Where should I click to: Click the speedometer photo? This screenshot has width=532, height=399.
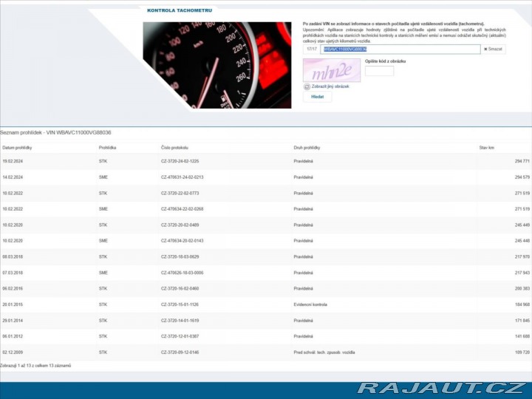217,65
